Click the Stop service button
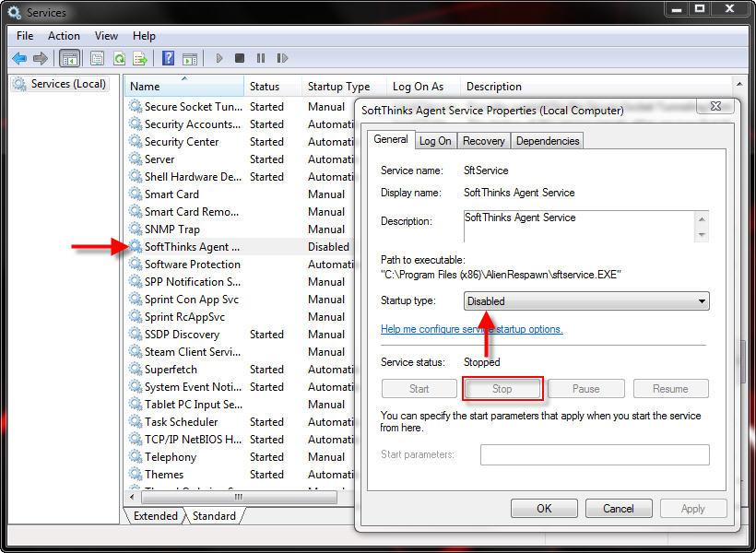 (502, 389)
